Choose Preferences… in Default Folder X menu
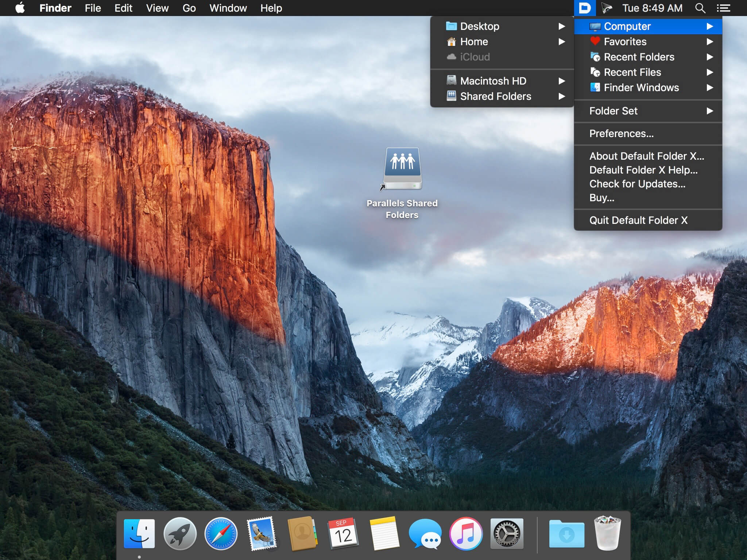Screen dimensions: 747x560 621,133
